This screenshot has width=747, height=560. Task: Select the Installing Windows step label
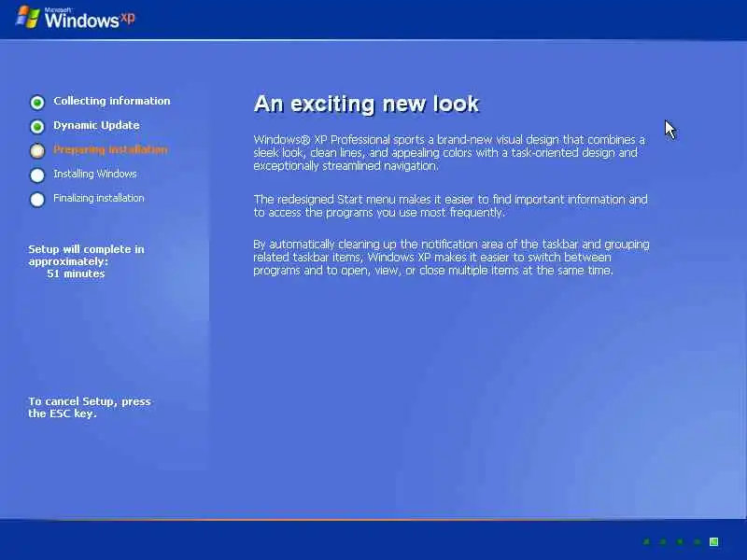coord(95,174)
